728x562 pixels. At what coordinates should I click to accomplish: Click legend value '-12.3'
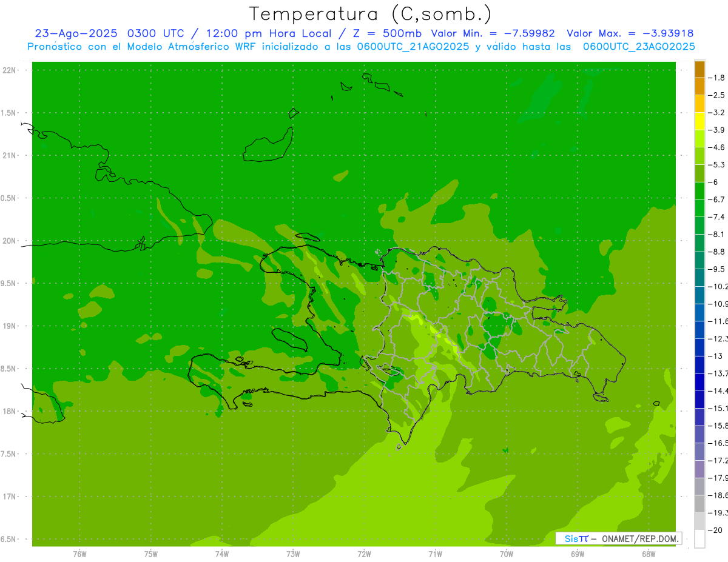[718, 338]
